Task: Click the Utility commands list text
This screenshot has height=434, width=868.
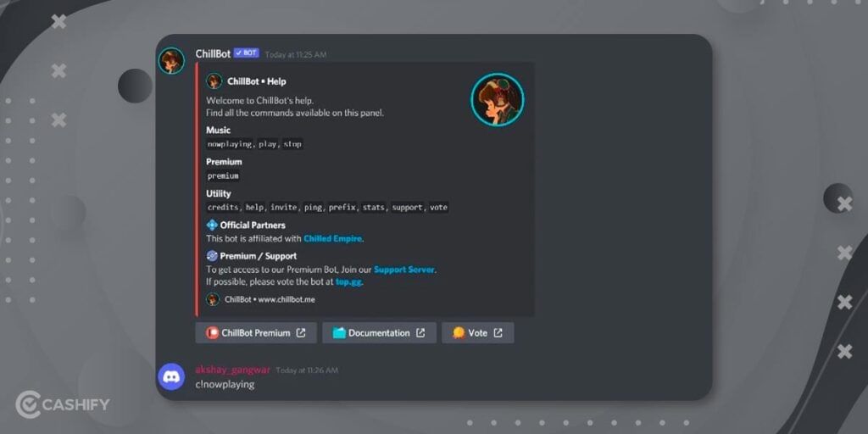Action: coord(327,208)
